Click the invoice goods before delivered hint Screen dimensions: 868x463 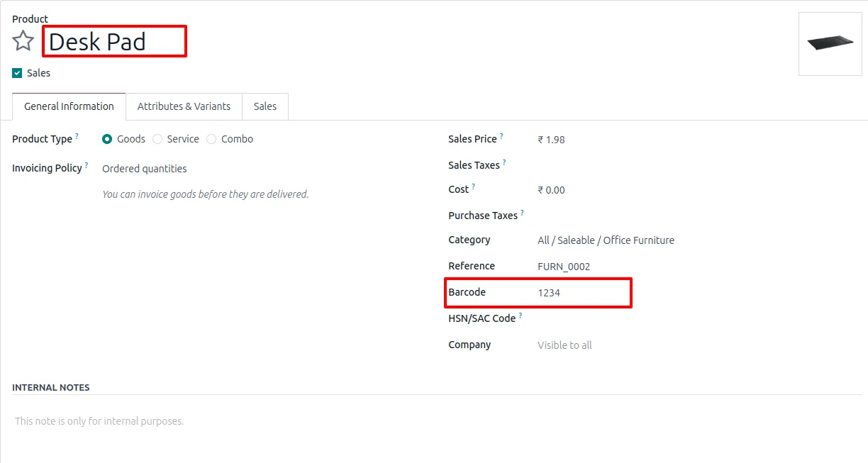[x=206, y=194]
